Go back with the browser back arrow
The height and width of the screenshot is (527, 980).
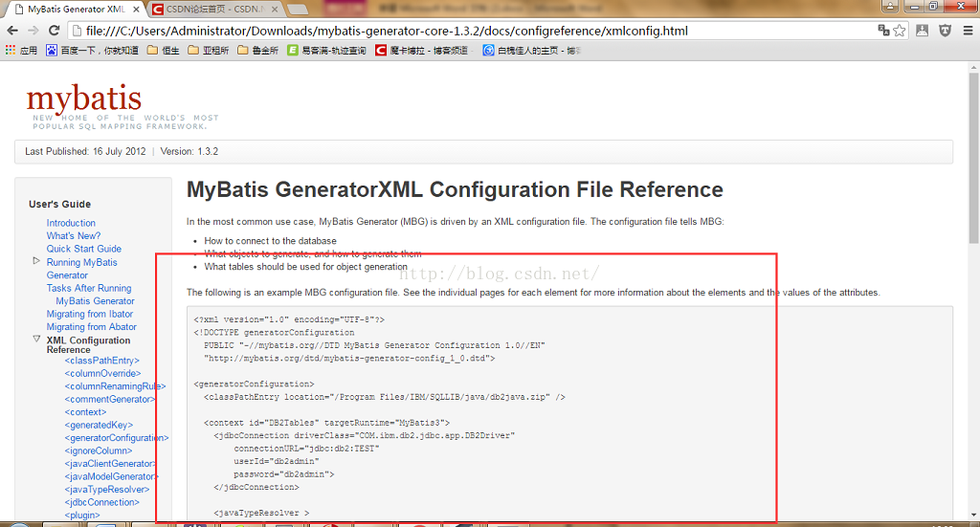click(x=12, y=31)
